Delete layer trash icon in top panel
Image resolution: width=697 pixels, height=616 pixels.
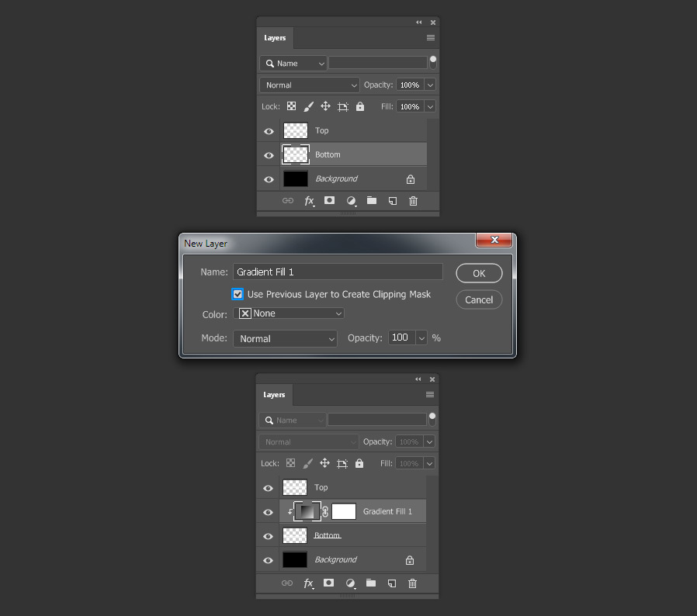coord(414,201)
